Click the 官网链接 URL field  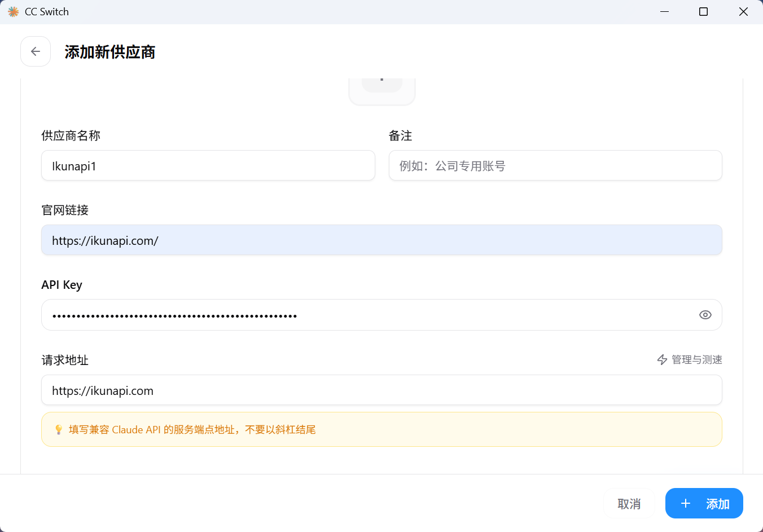point(381,240)
